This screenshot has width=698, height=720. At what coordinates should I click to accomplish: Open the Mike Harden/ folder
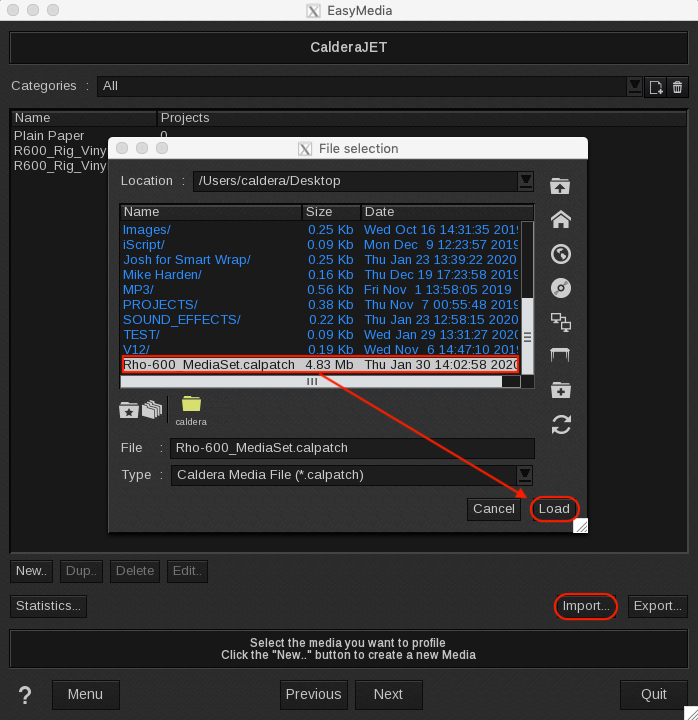point(320,275)
